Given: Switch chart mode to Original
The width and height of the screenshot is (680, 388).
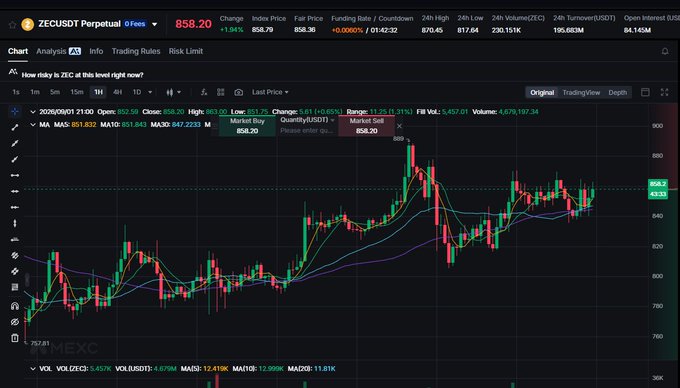Looking at the screenshot, I should click(542, 92).
